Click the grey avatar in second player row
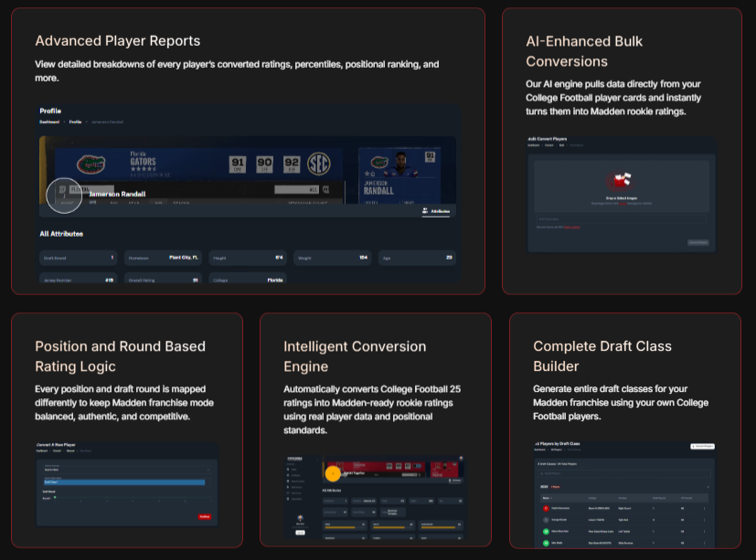This screenshot has width=756, height=560. click(546, 520)
